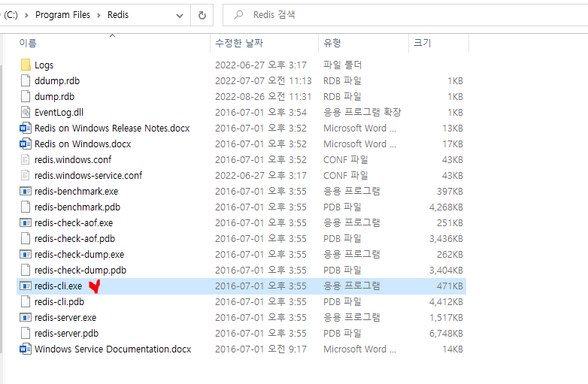Click Word icon of Redis on Windows Release Notes.docx

pyautogui.click(x=26, y=128)
